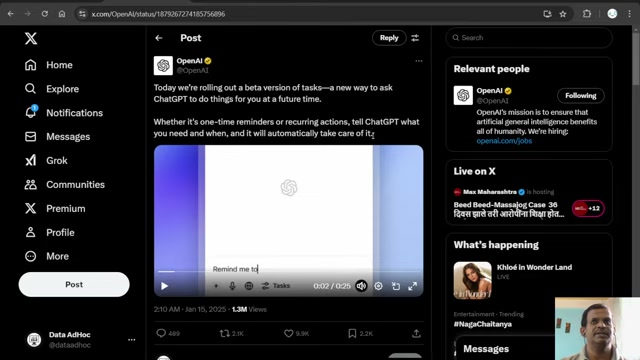Click the sidebar Post button
Viewport: 640px width, 360px height.
coord(74,284)
